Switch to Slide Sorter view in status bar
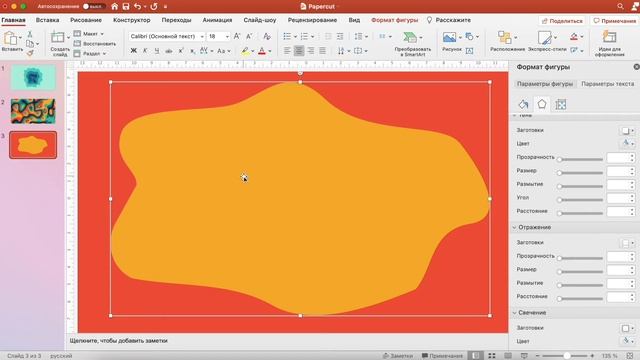The image size is (640, 360). click(x=492, y=356)
